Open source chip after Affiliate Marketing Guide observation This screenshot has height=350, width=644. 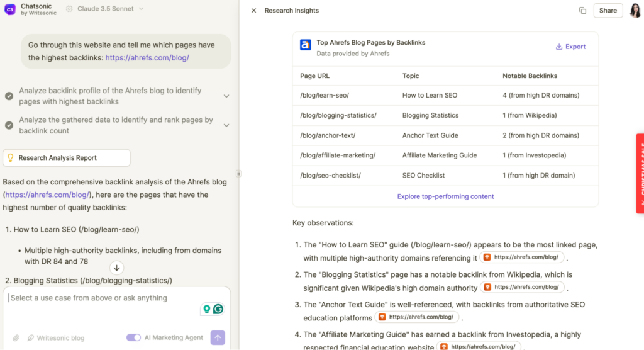(x=479, y=347)
